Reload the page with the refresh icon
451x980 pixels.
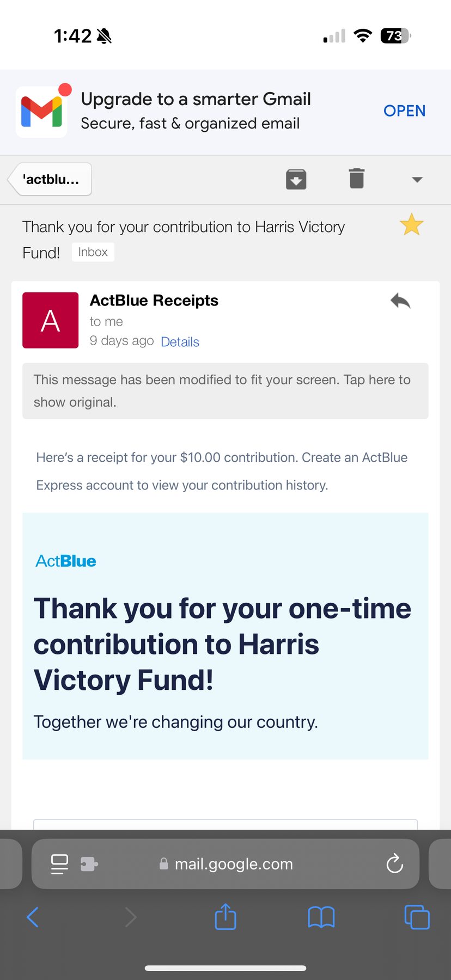point(394,864)
